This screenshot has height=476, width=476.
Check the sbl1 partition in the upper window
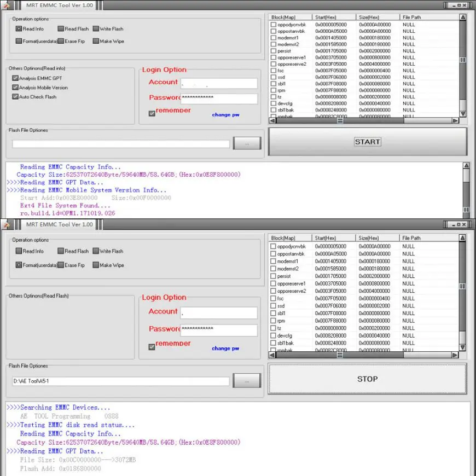point(274,84)
